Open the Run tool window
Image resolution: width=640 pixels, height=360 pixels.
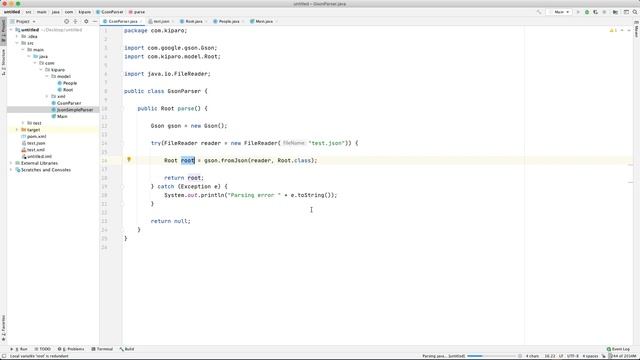click(x=20, y=349)
